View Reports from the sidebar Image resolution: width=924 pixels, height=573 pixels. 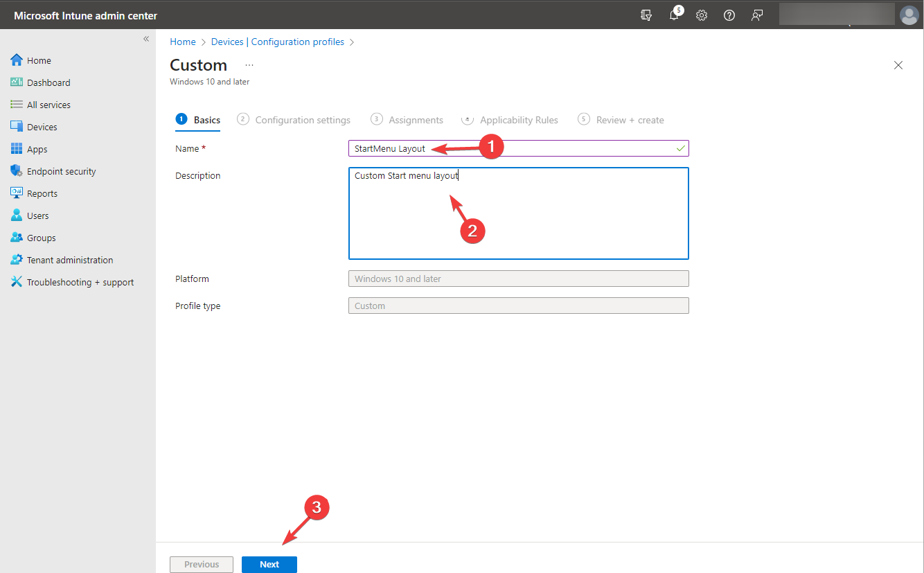41,193
